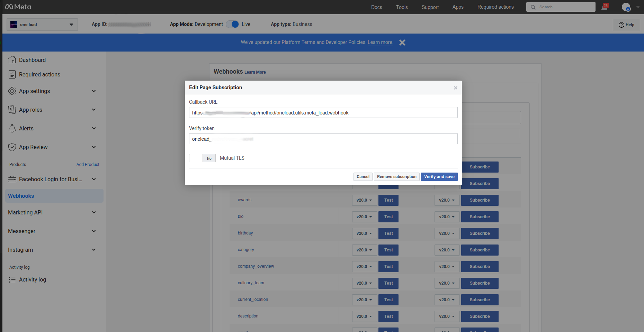Click the header Search box
644x332 pixels.
(561, 7)
